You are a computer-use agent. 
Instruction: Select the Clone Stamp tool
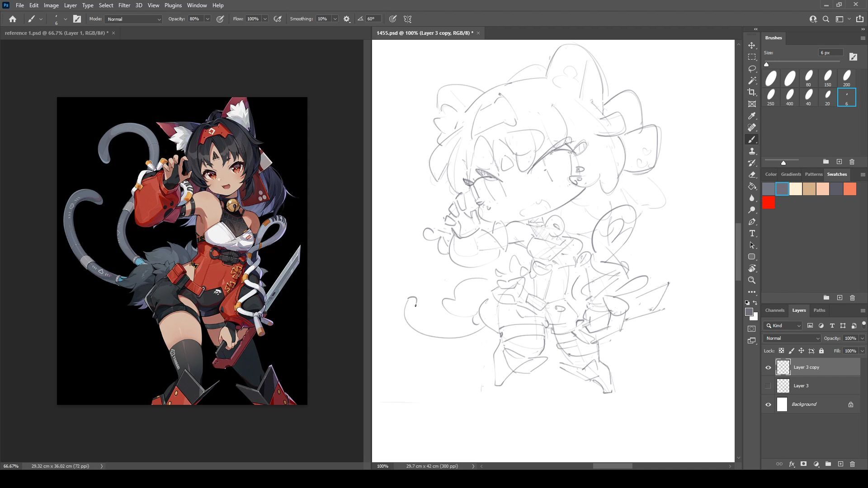pyautogui.click(x=752, y=151)
